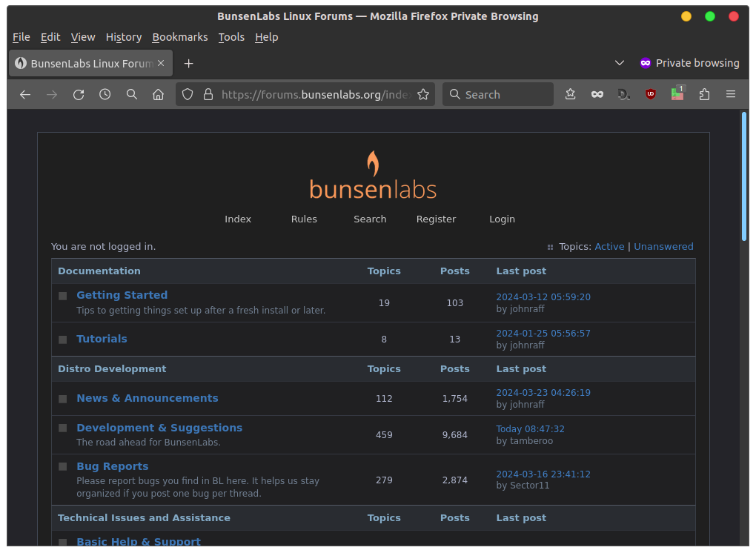The image size is (756, 553).
Task: Open the Edit menu
Action: coord(50,37)
